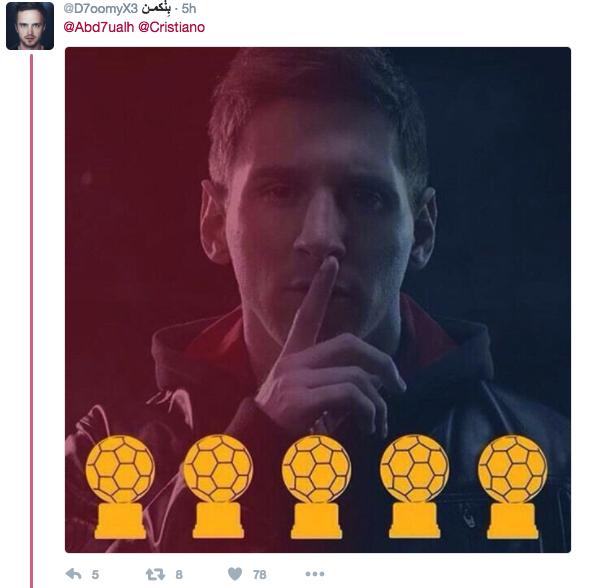This screenshot has width=591, height=588.
Task: Click the like count of 78
Action: (x=260, y=575)
